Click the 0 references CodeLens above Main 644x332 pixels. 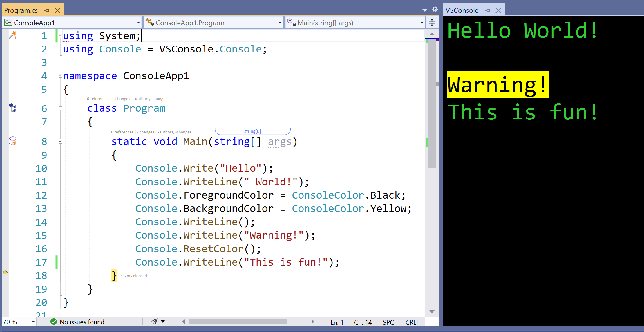122,132
